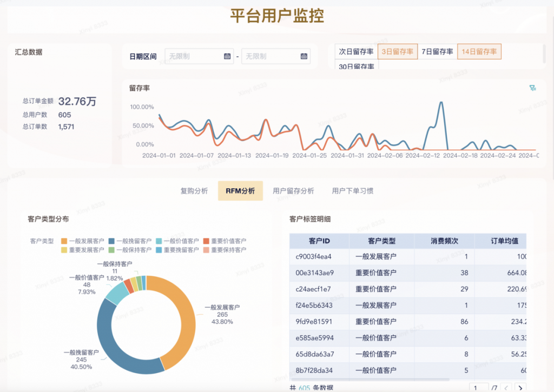This screenshot has width=554, height=392.
Task: Toggle 重要价值客户 legend swatch
Action: pyautogui.click(x=206, y=241)
